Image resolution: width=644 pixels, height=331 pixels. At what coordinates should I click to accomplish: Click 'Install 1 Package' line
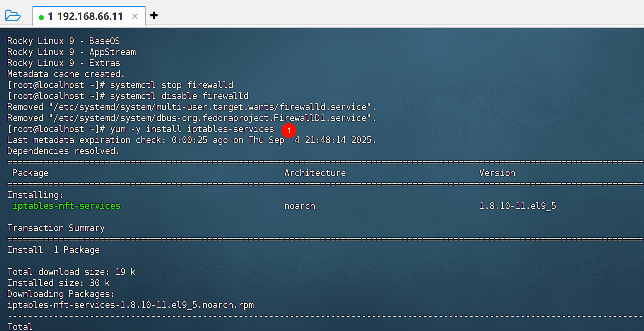coord(53,250)
